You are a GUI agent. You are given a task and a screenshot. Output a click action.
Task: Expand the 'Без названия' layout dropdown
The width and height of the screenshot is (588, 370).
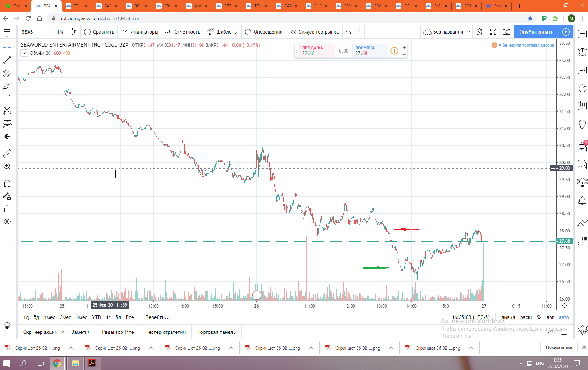(x=469, y=32)
